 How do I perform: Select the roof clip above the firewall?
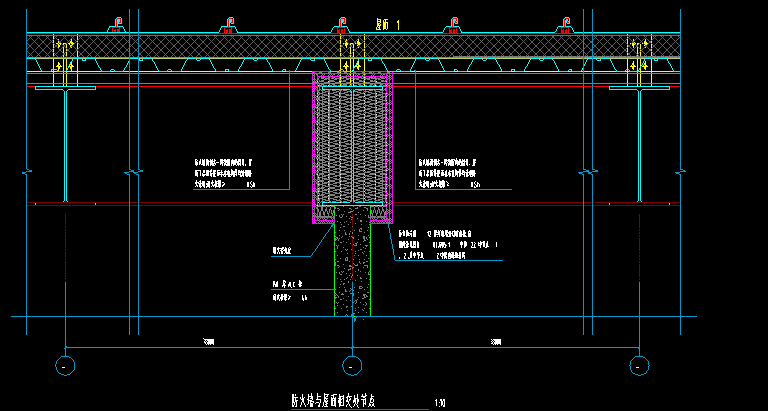343,24
